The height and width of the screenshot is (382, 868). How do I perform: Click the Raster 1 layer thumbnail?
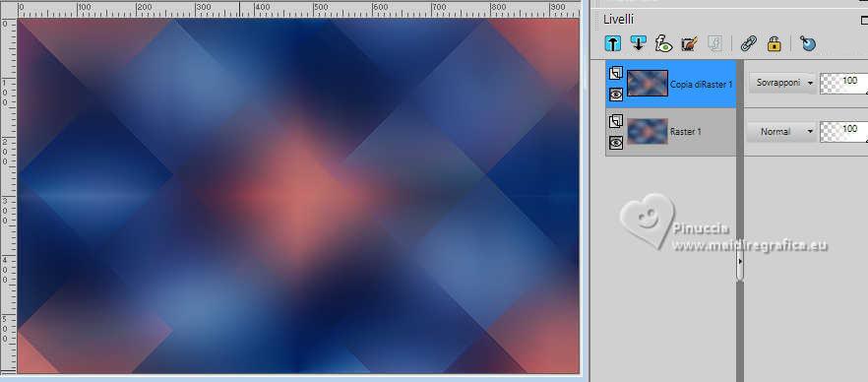(648, 132)
